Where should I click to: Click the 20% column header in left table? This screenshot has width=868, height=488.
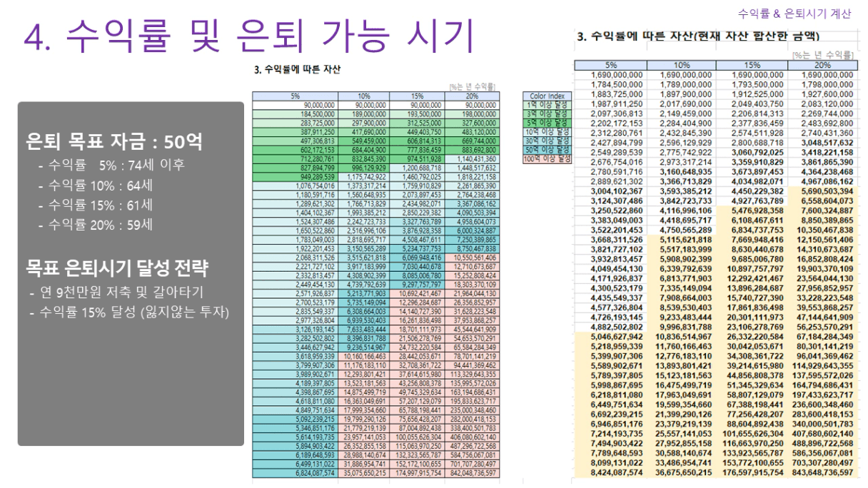472,96
